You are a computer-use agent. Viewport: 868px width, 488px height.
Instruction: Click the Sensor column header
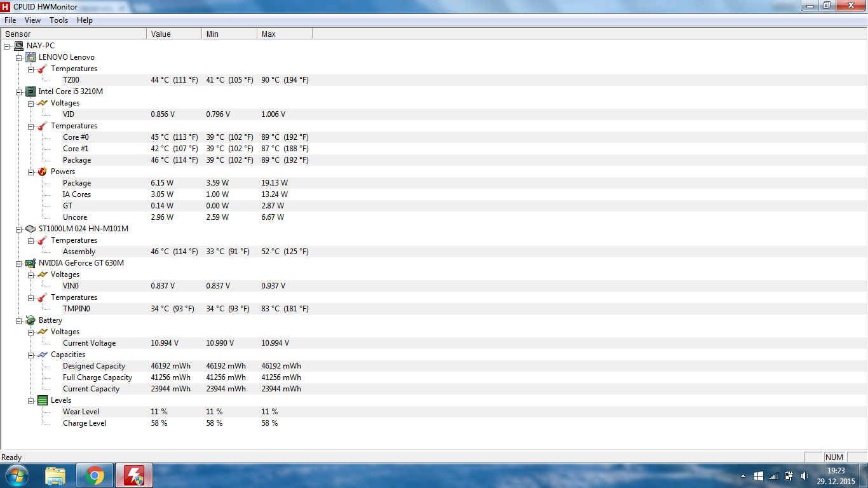[74, 34]
